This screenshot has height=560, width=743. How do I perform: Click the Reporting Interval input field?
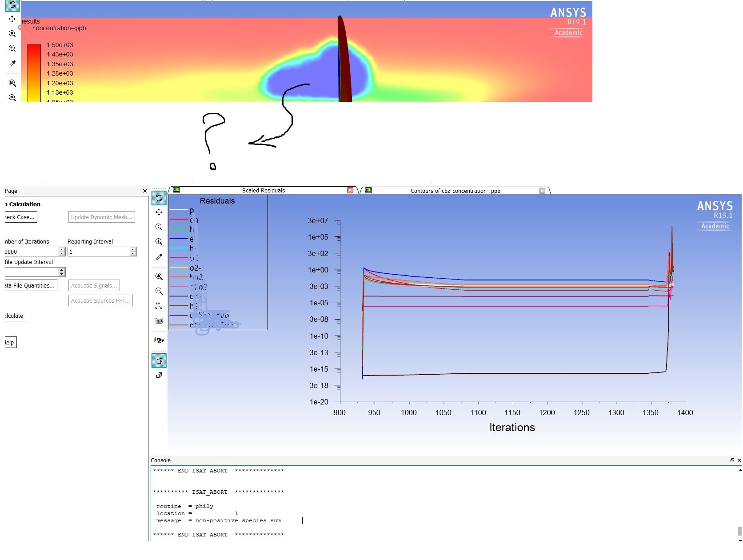pyautogui.click(x=99, y=252)
